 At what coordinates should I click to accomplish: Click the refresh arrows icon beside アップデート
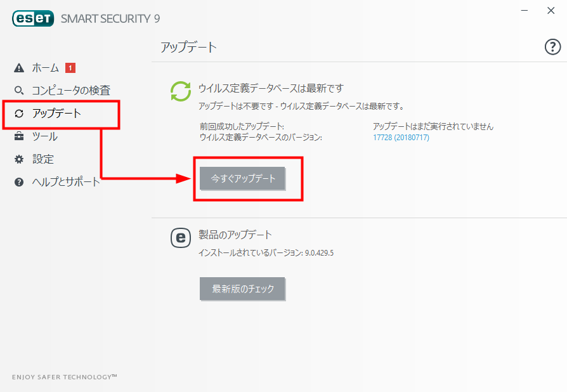(x=19, y=114)
